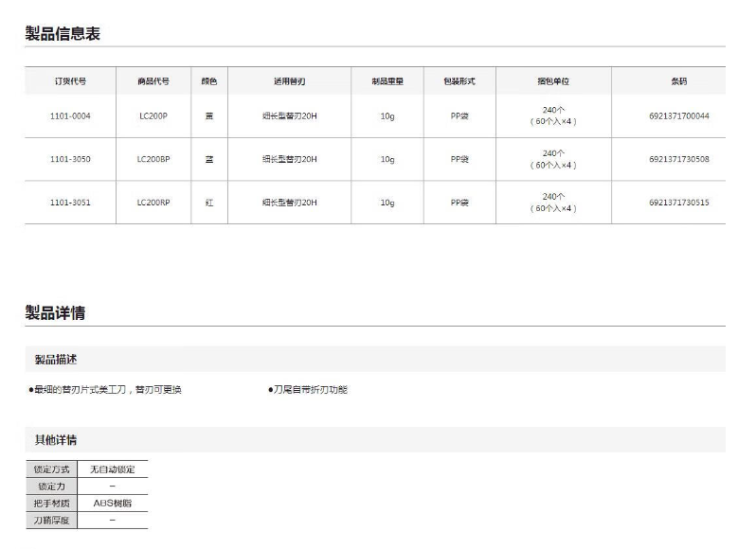Click the 刀尾自带折刃功能 description text
The height and width of the screenshot is (549, 756).
(x=309, y=390)
